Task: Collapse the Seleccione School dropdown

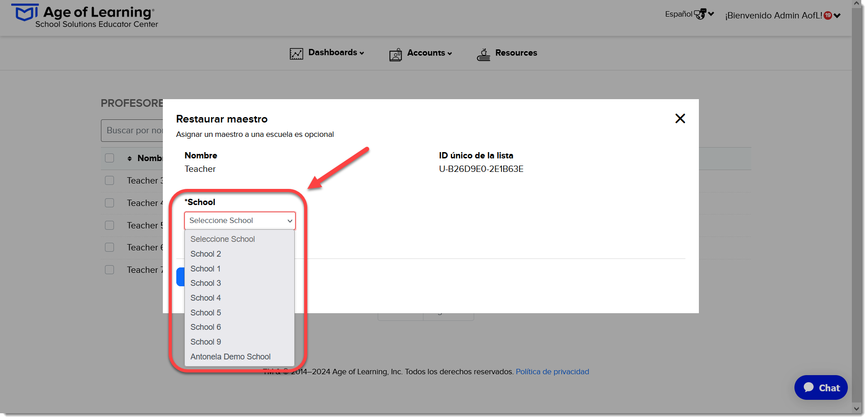Action: click(x=240, y=221)
